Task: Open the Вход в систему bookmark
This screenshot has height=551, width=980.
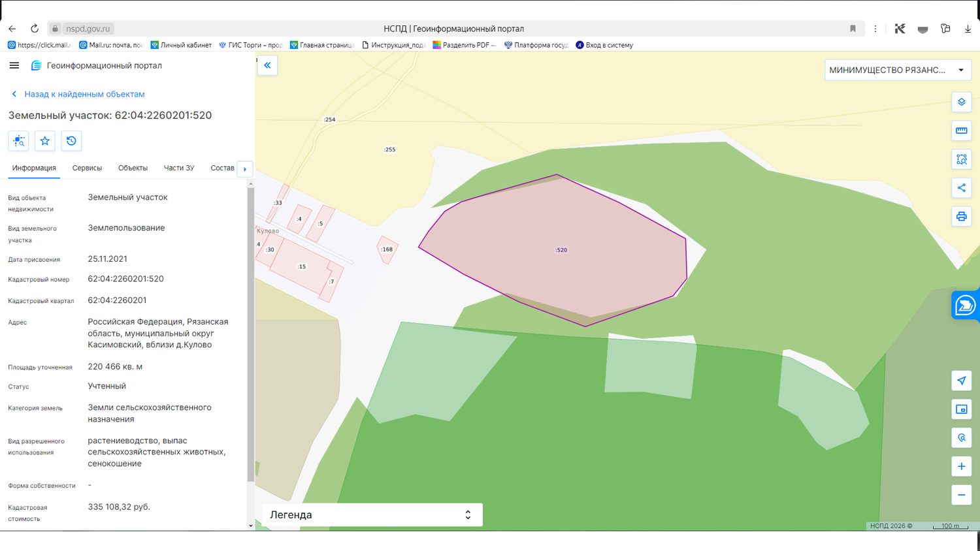Action: coord(604,45)
